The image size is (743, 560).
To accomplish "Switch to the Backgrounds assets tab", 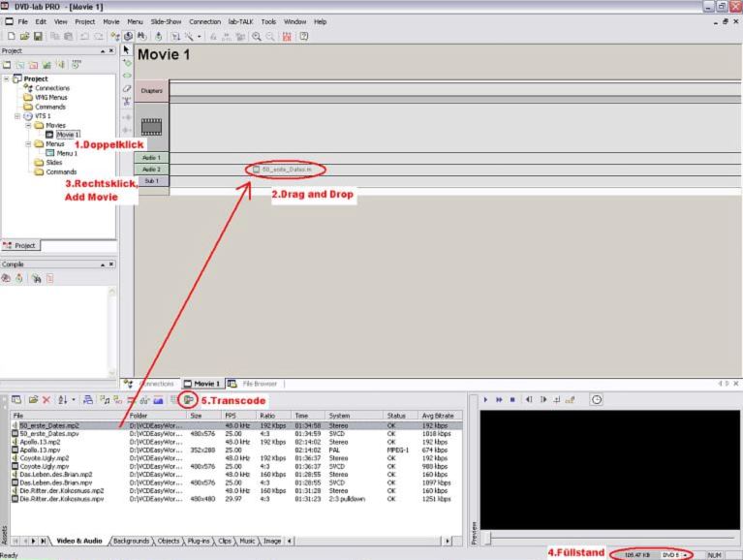I will pyautogui.click(x=130, y=539).
